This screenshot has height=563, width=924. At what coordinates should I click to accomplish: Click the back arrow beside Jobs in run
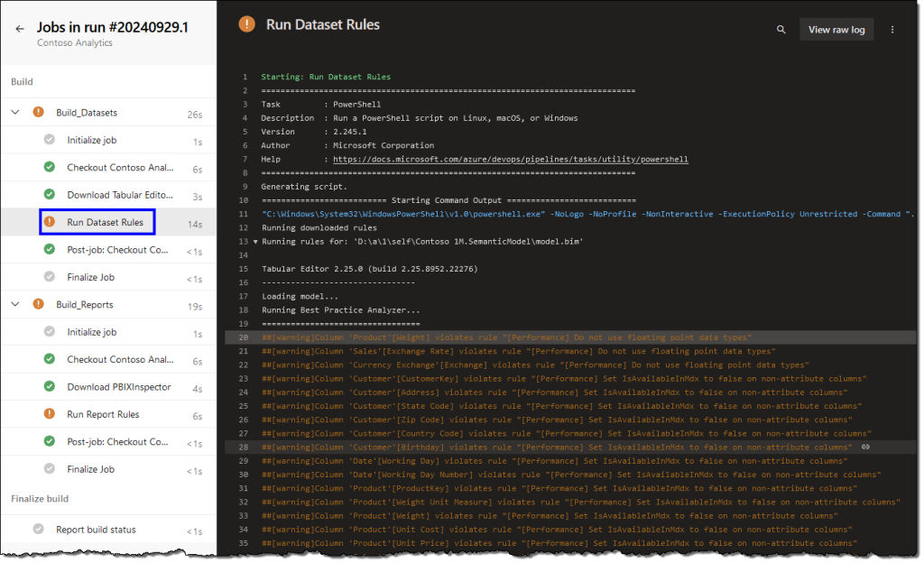click(x=19, y=28)
